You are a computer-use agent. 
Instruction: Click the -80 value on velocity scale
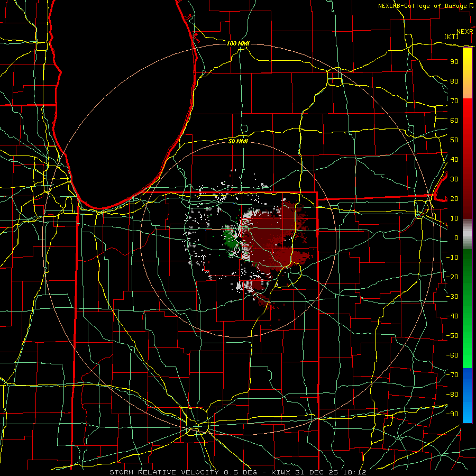[x=452, y=395]
